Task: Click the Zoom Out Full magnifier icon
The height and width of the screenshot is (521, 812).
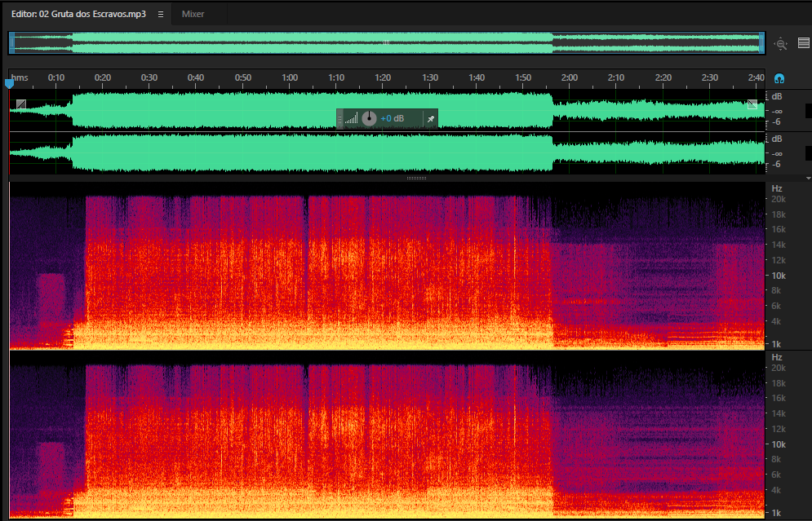Action: point(780,44)
